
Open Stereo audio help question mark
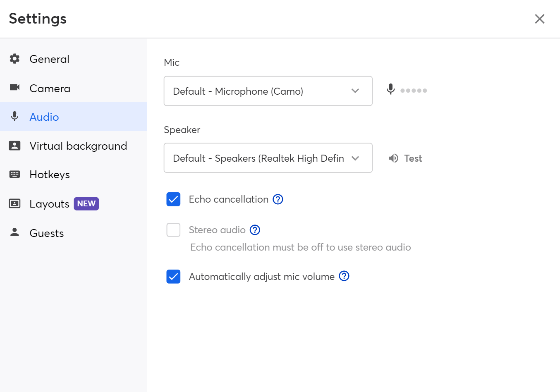[x=255, y=230]
